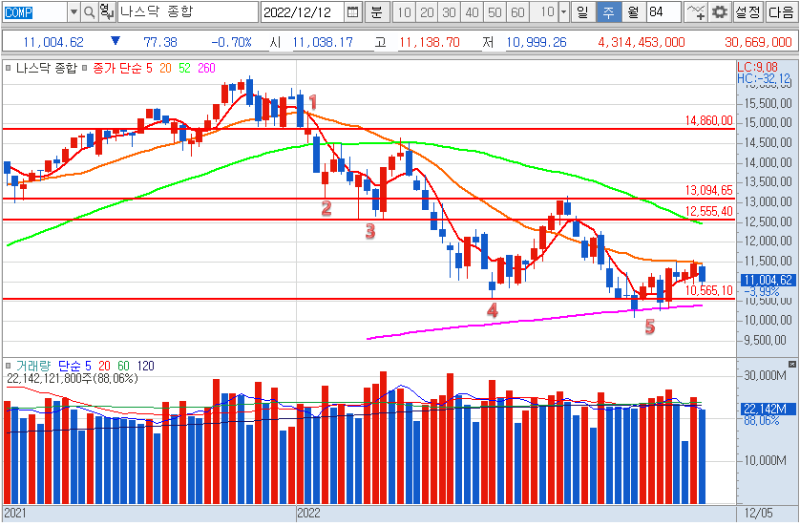Click the COMP symbol code input field
This screenshot has width=800, height=523.
tap(35, 12)
